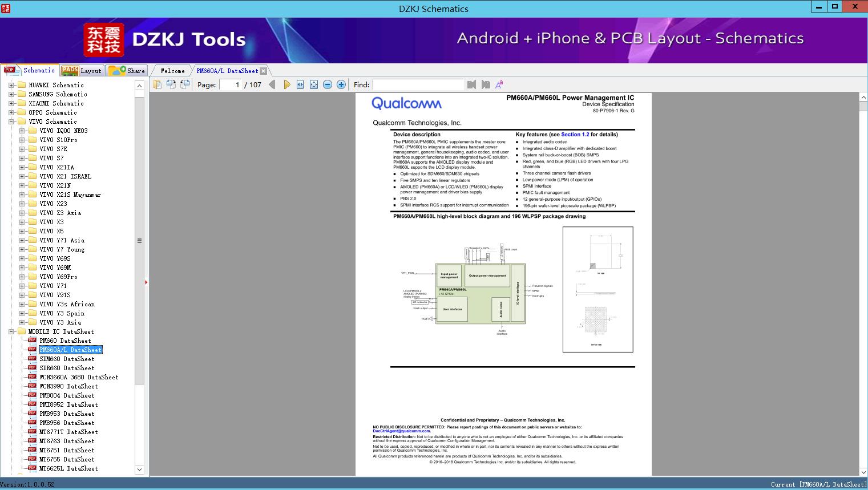
Task: Close the PM660A/L DataSheet tab
Action: coord(264,71)
